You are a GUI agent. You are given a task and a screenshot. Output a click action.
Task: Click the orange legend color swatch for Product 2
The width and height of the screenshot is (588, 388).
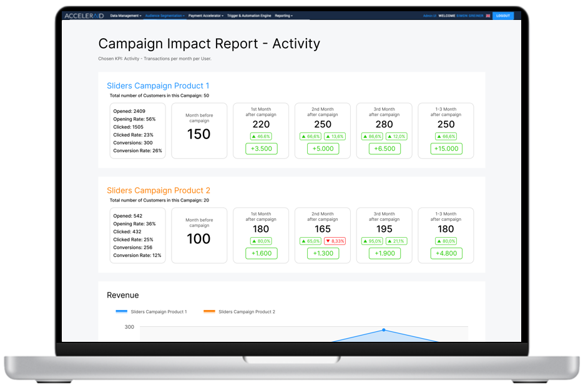point(208,311)
